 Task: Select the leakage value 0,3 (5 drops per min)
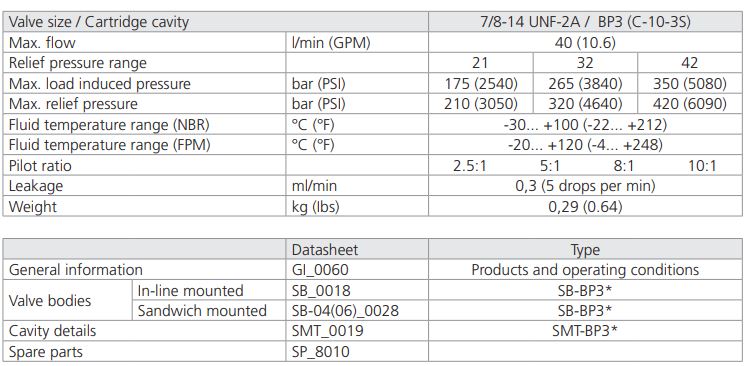click(x=585, y=186)
